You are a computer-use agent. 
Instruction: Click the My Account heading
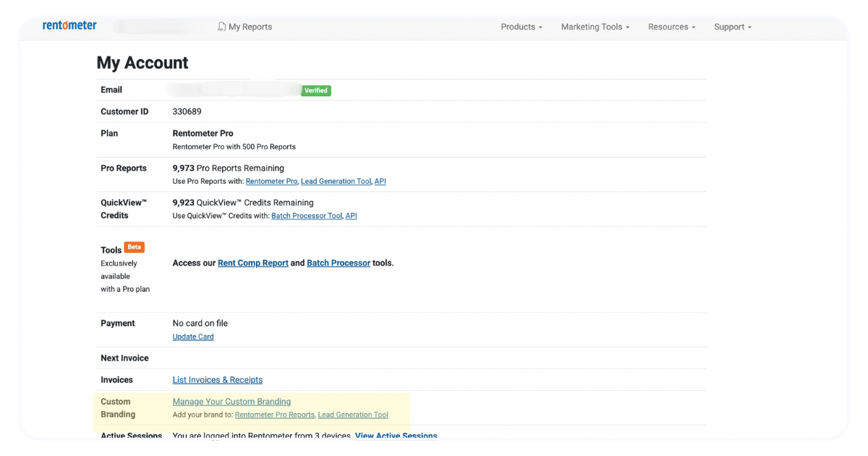[x=142, y=63]
